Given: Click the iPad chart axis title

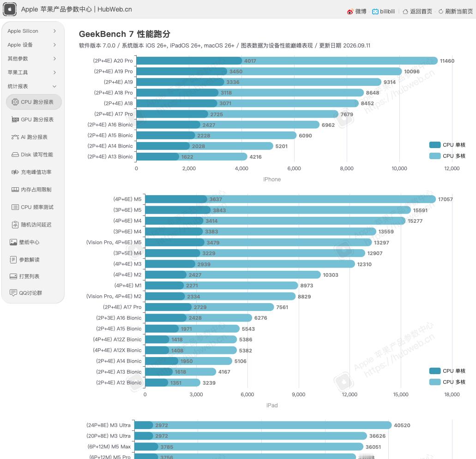Looking at the screenshot, I should click(272, 405).
